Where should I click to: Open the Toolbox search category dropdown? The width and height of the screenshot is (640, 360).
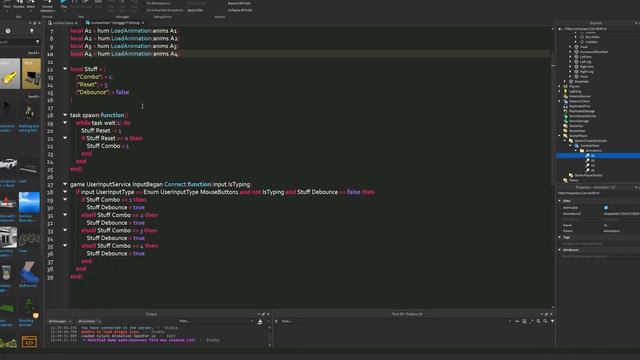(x=38, y=42)
